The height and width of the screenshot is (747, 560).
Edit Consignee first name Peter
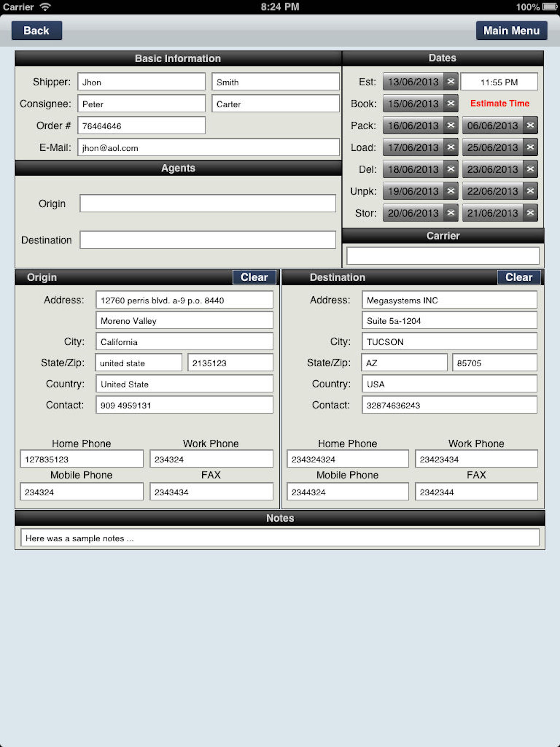pos(141,103)
